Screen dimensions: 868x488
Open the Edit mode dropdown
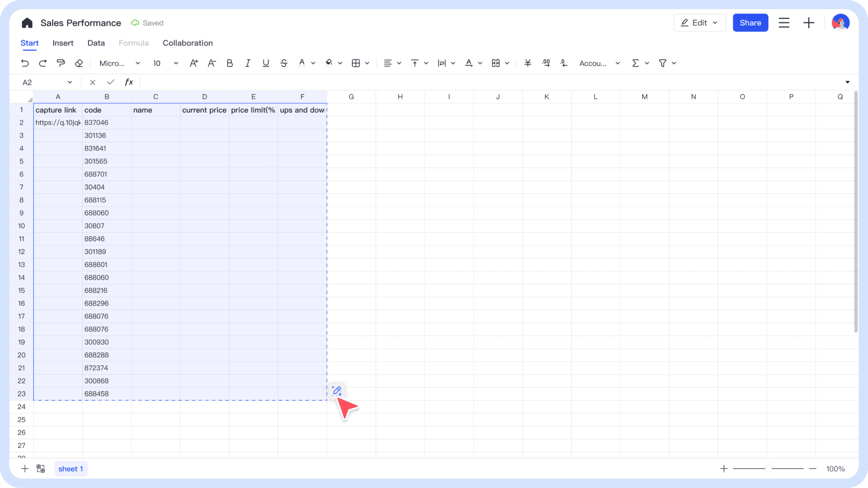(x=700, y=23)
